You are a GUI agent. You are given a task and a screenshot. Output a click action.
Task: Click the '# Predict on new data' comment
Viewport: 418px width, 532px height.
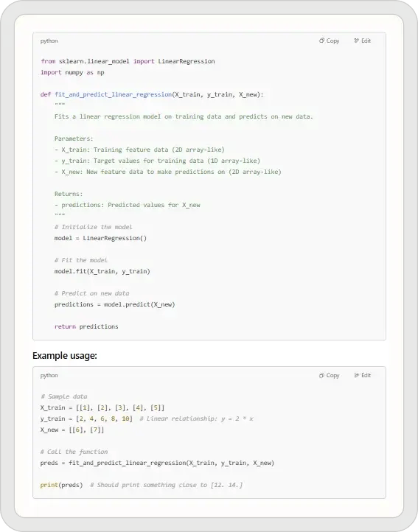coord(91,293)
